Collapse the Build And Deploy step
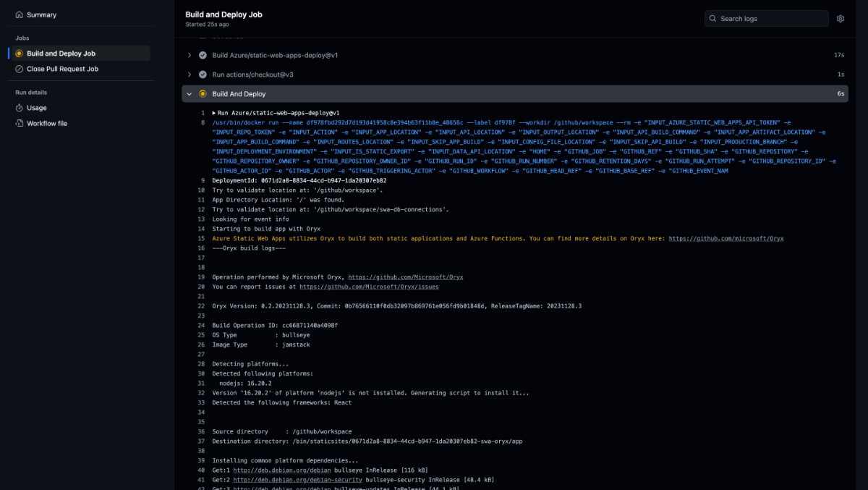This screenshot has height=490, width=868. point(190,94)
